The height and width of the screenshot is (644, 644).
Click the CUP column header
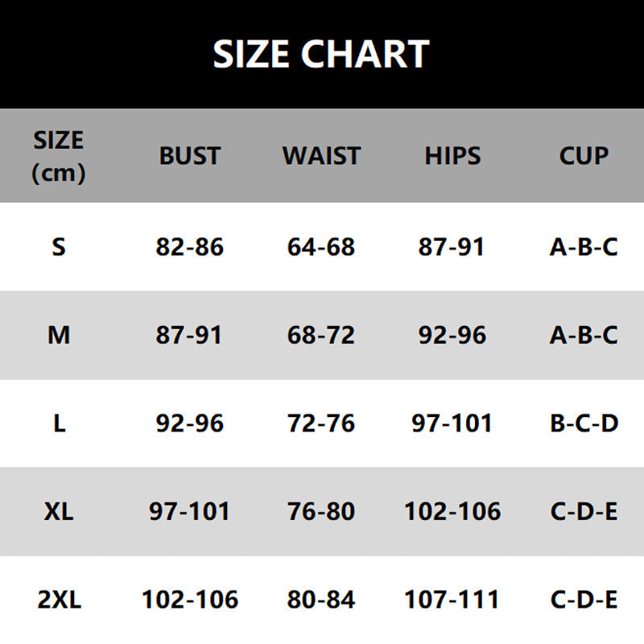pos(584,155)
